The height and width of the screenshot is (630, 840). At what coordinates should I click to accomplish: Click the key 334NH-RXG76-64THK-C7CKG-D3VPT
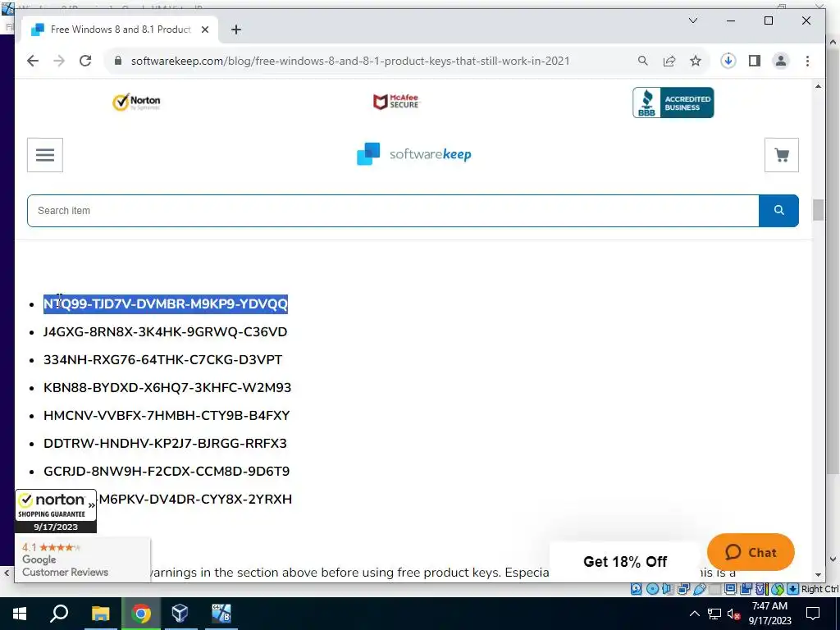[163, 360]
